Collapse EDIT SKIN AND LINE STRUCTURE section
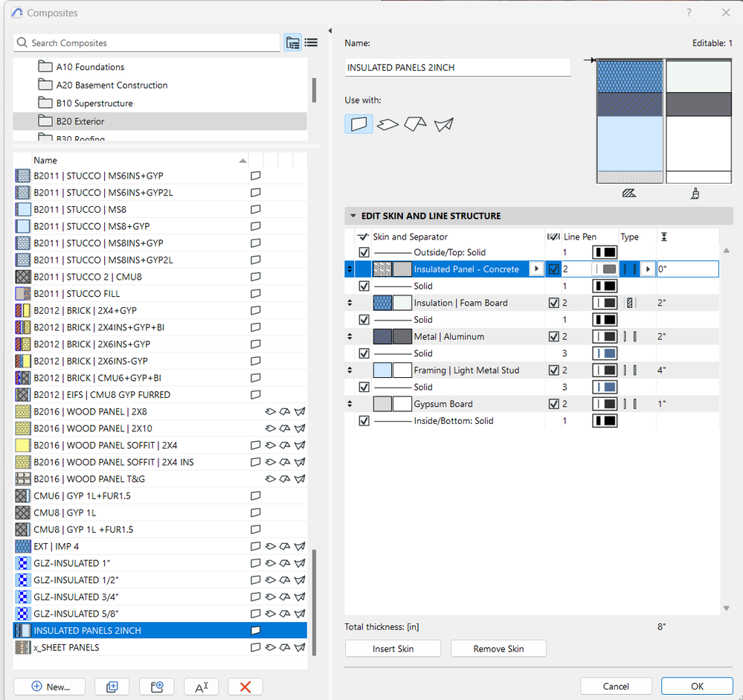 [x=353, y=216]
